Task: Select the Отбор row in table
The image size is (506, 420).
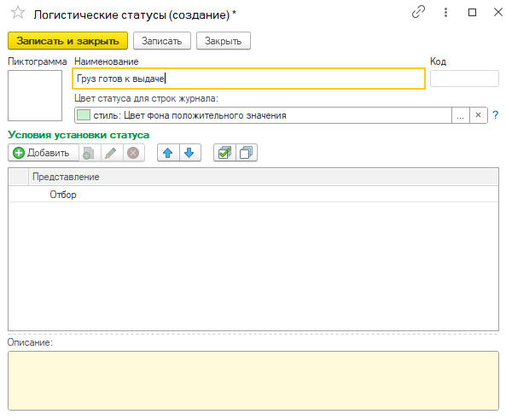Action: pos(253,195)
